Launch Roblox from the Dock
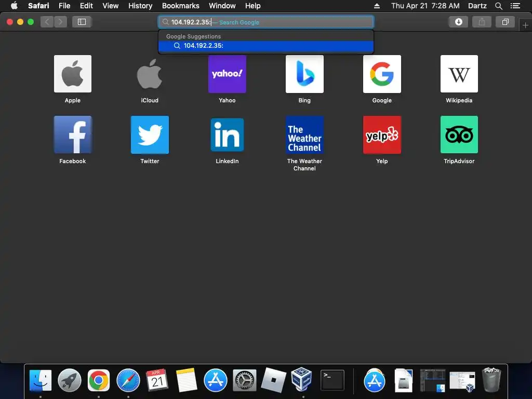 [273, 381]
